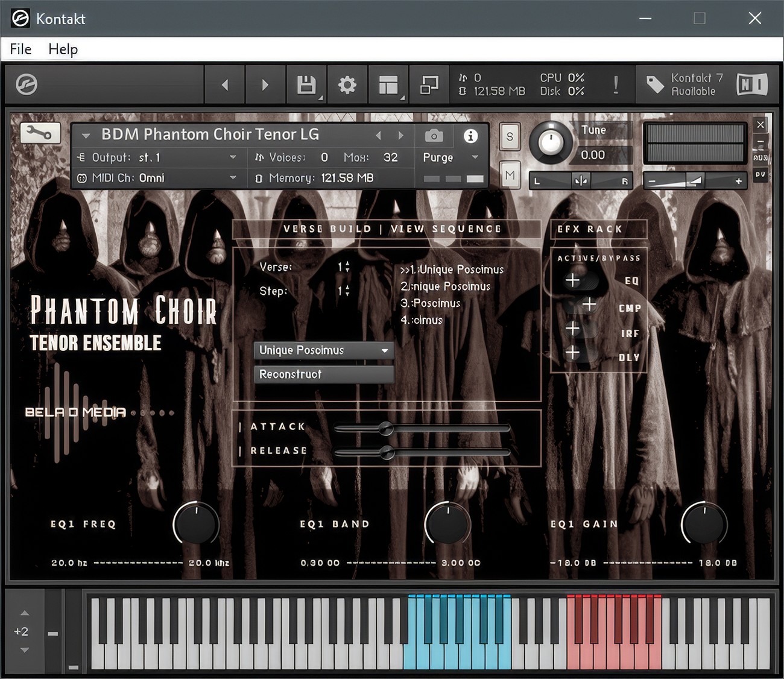Viewport: 784px width, 679px height.
Task: Open the Purge dropdown menu
Action: 450,157
